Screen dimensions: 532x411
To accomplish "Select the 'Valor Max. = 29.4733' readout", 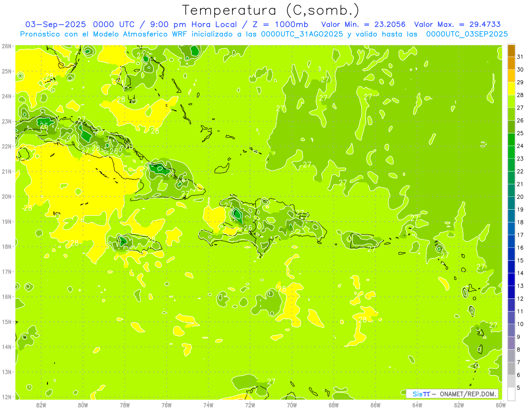I will coord(458,24).
